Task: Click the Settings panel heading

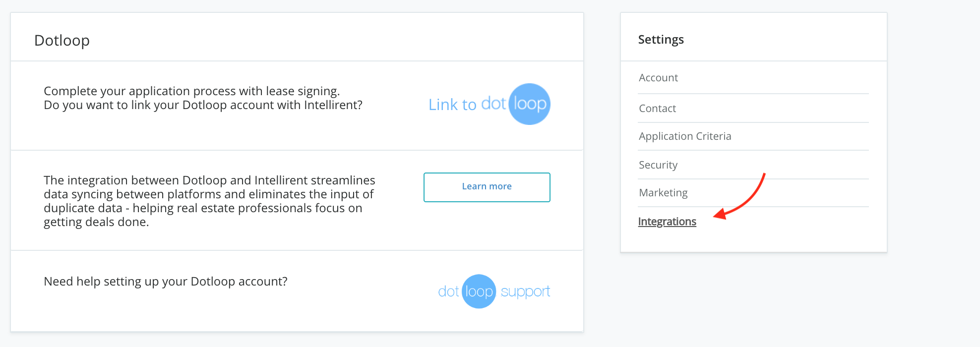Action: point(661,40)
